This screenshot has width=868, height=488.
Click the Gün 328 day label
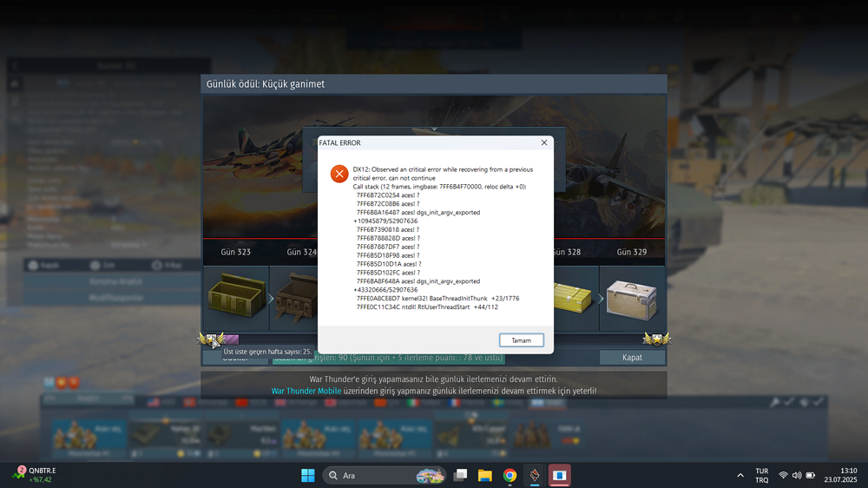point(567,252)
